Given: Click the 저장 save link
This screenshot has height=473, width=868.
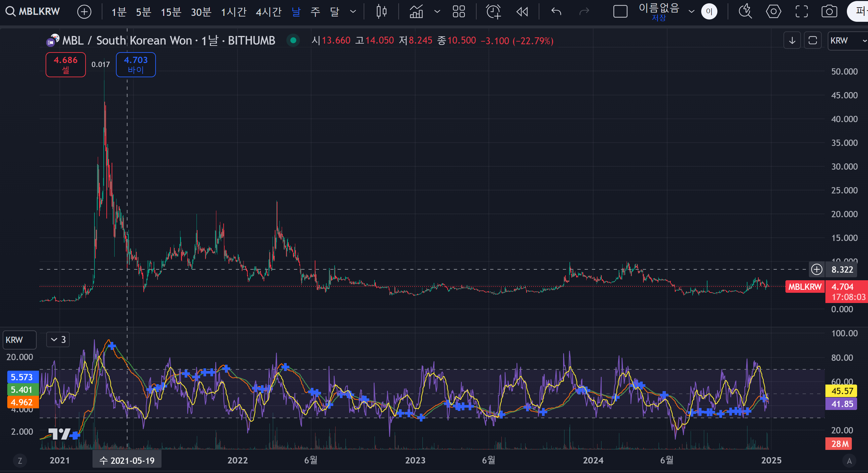Looking at the screenshot, I should coord(659,18).
